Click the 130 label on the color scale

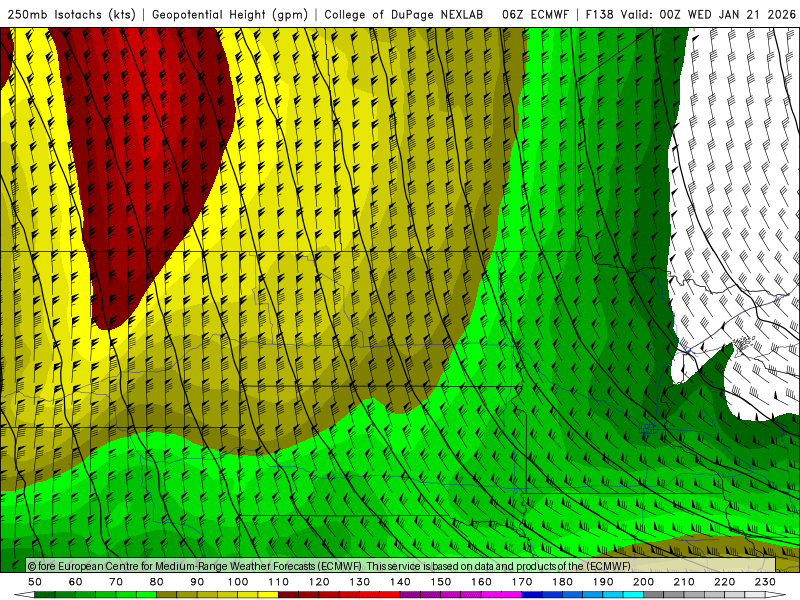[360, 582]
